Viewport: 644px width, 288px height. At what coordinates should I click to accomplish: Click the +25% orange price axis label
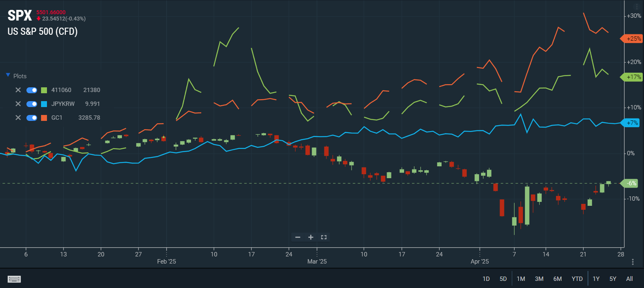pos(633,39)
